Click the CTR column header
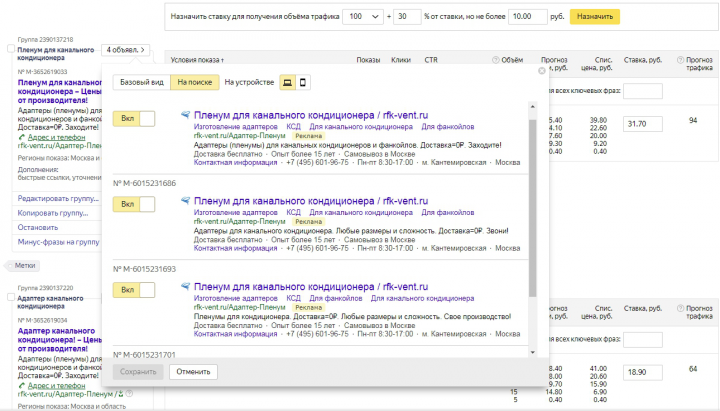The image size is (720, 411). 431,60
